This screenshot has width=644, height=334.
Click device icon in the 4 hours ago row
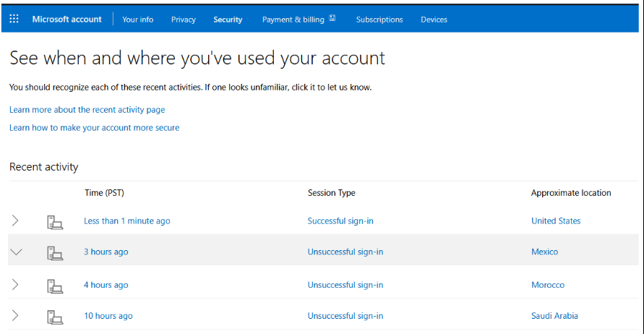(x=55, y=286)
